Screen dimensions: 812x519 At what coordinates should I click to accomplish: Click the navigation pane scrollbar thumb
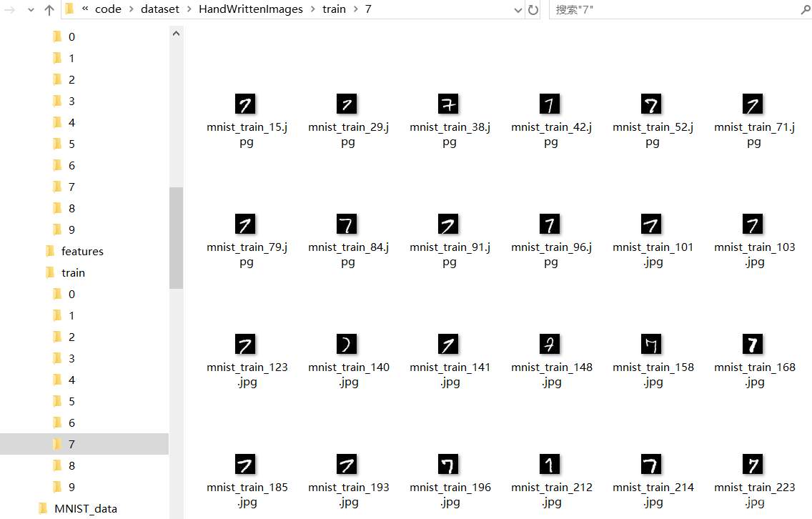[176, 238]
